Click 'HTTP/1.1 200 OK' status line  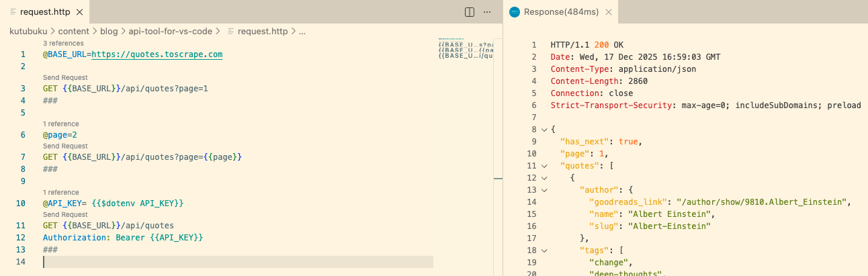[x=587, y=45]
